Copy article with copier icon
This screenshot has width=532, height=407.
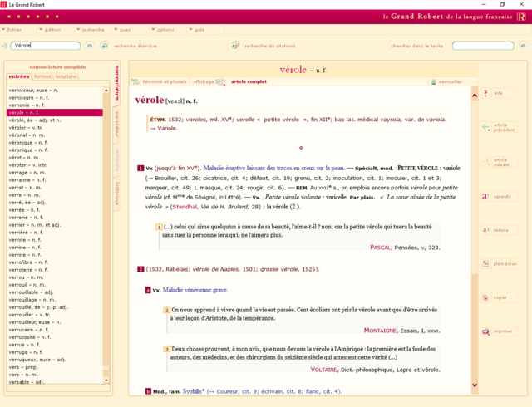485,297
